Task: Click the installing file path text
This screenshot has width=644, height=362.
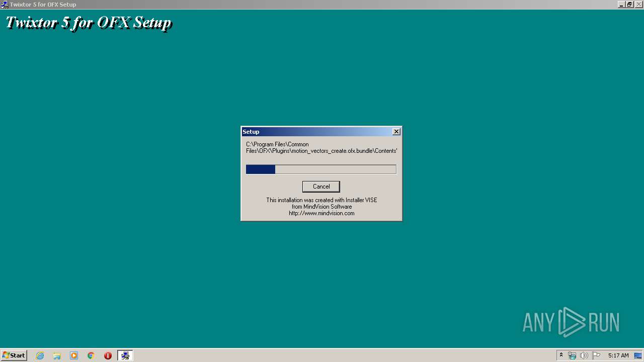Action: [321, 147]
